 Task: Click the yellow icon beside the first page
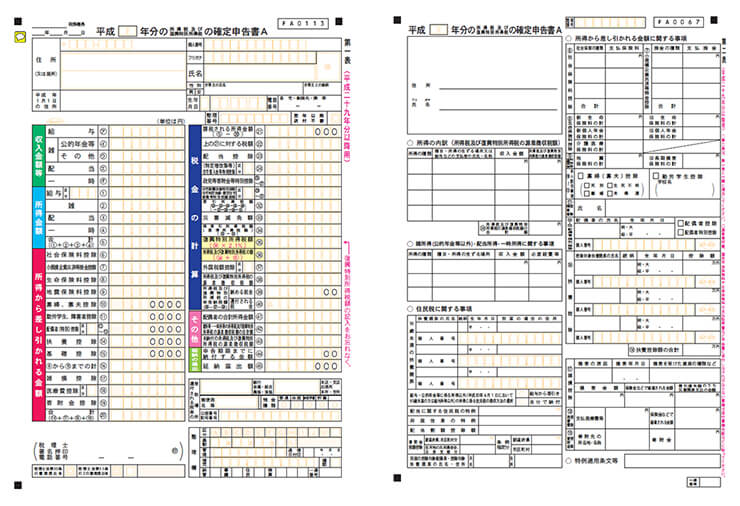(x=19, y=37)
